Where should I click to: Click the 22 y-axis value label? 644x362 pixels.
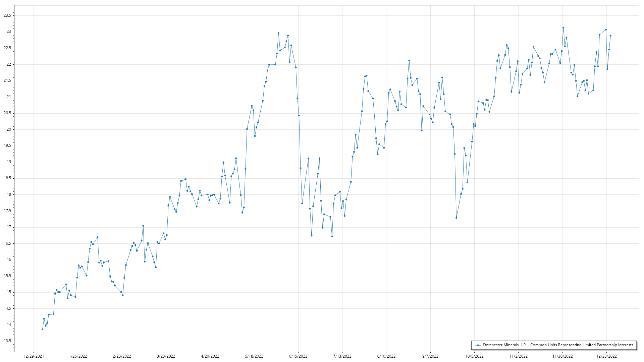9,64
